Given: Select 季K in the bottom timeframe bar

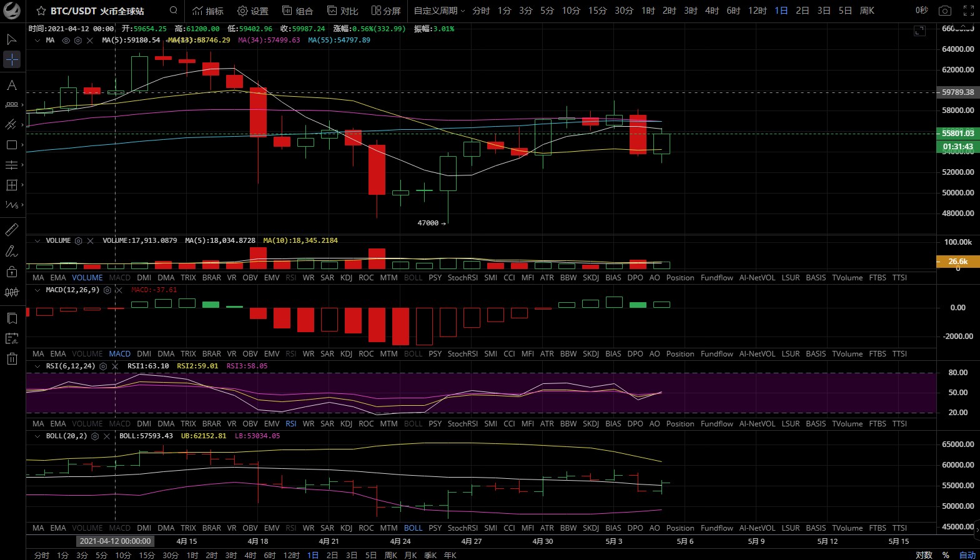Looking at the screenshot, I should tap(430, 555).
